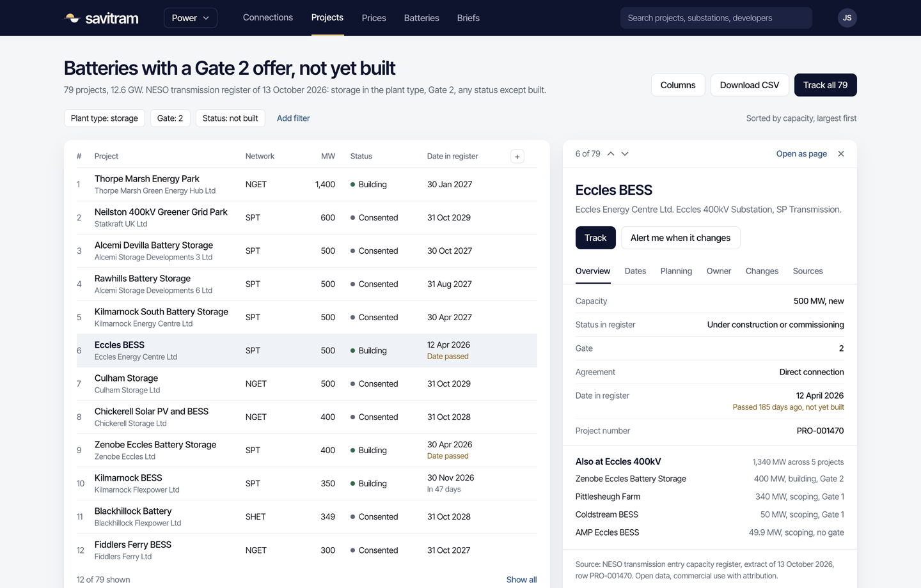
Task: Close the Eccles BESS detail panel
Action: coord(841,154)
